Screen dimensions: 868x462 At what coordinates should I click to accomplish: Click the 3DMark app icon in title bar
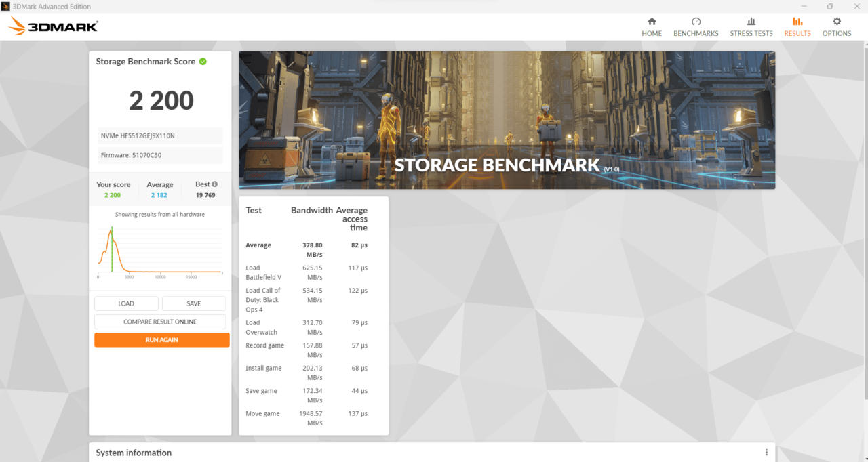tap(6, 6)
